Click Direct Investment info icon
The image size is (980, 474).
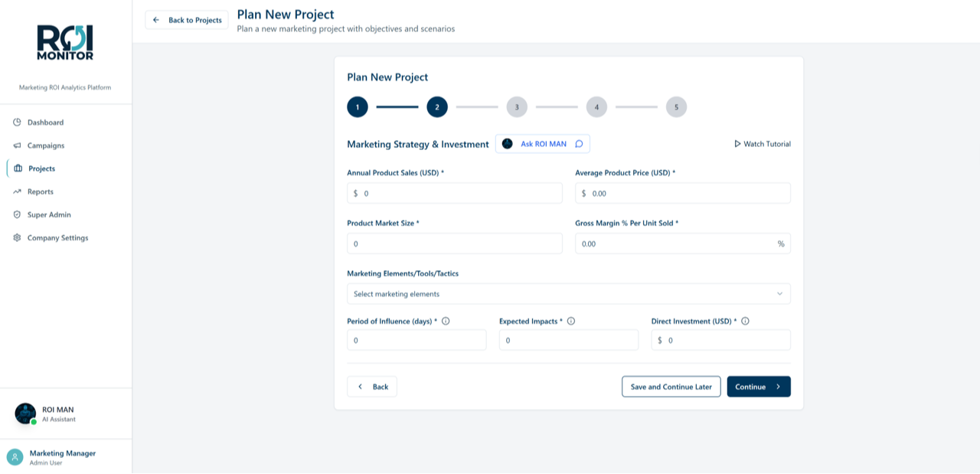[x=745, y=322]
